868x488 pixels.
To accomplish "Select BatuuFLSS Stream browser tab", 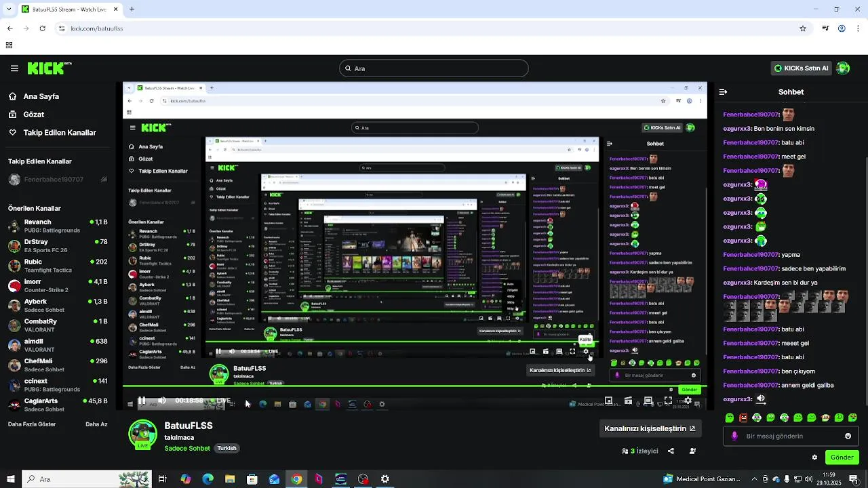I will [70, 9].
